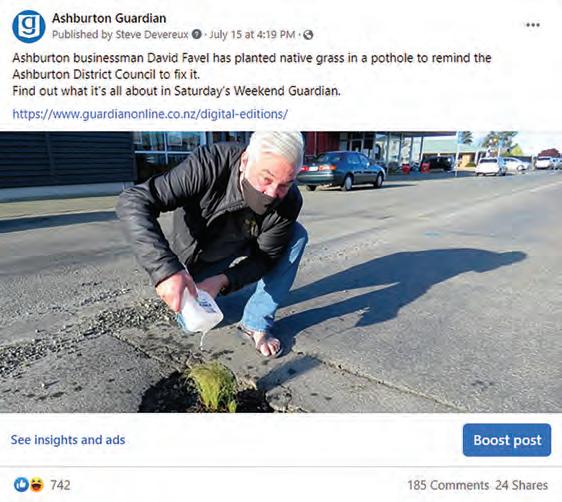
Task: Click the publisher name Steve Devereux
Action: click(x=152, y=34)
